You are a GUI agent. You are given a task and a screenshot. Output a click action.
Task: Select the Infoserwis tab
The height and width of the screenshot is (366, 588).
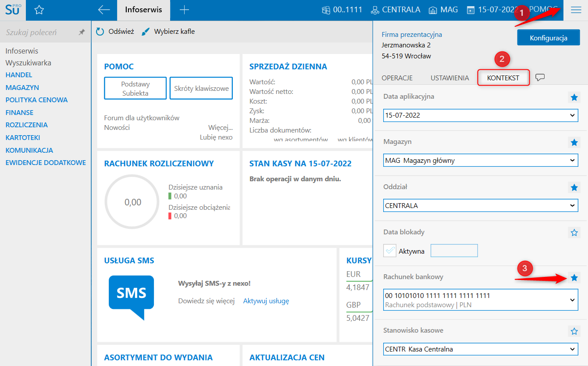tap(143, 10)
